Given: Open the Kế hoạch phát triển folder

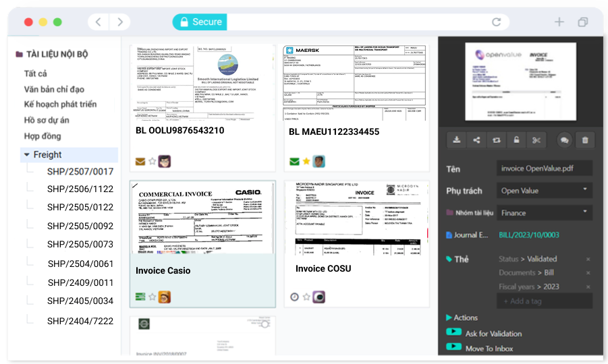Looking at the screenshot, I should pos(60,104).
